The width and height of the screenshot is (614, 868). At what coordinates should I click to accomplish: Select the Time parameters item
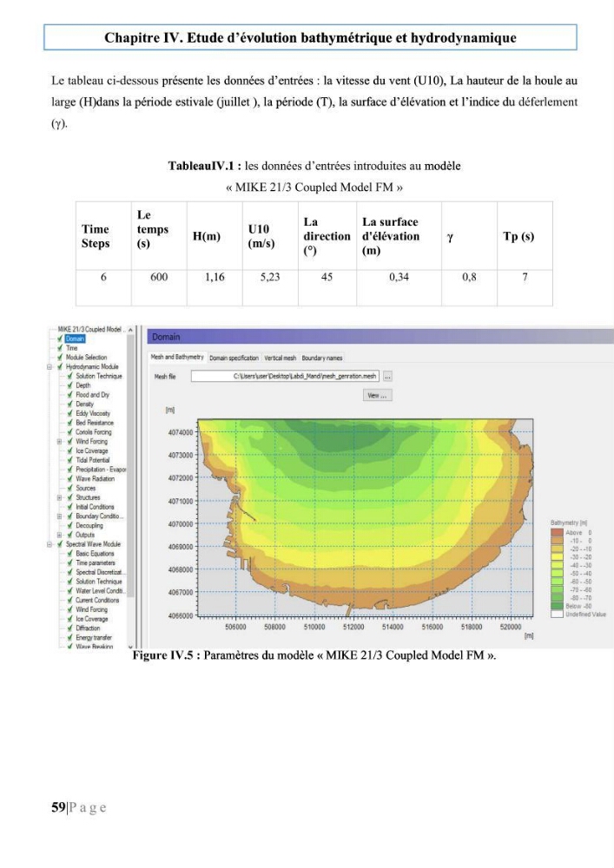96,563
